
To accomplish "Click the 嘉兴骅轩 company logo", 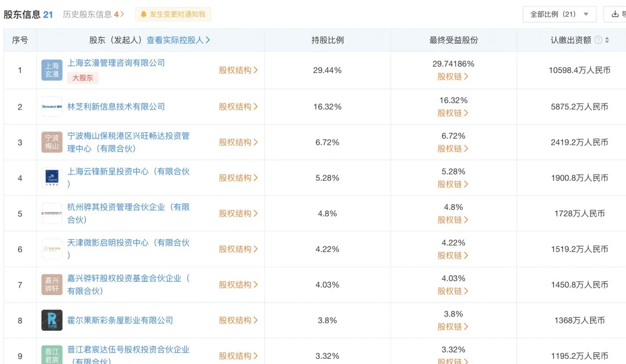I will coord(52,285).
